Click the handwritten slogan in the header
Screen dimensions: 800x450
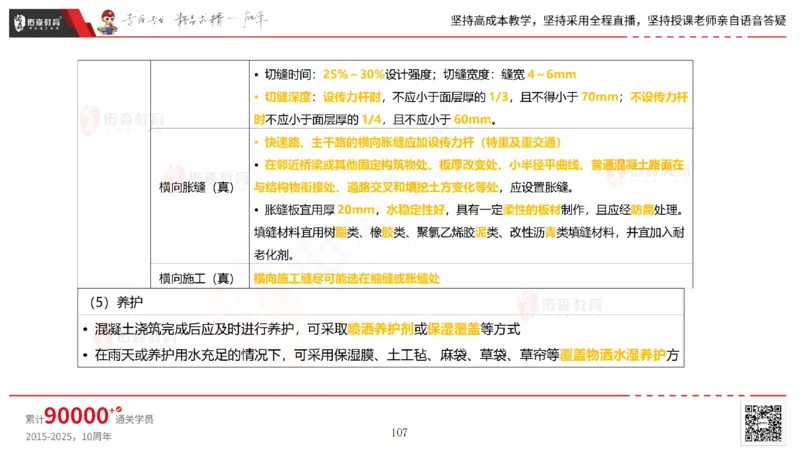point(194,20)
